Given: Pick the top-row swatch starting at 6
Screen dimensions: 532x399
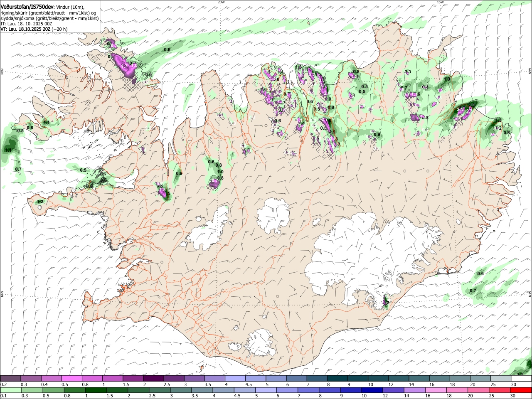Looking at the screenshot, I should point(296,379).
